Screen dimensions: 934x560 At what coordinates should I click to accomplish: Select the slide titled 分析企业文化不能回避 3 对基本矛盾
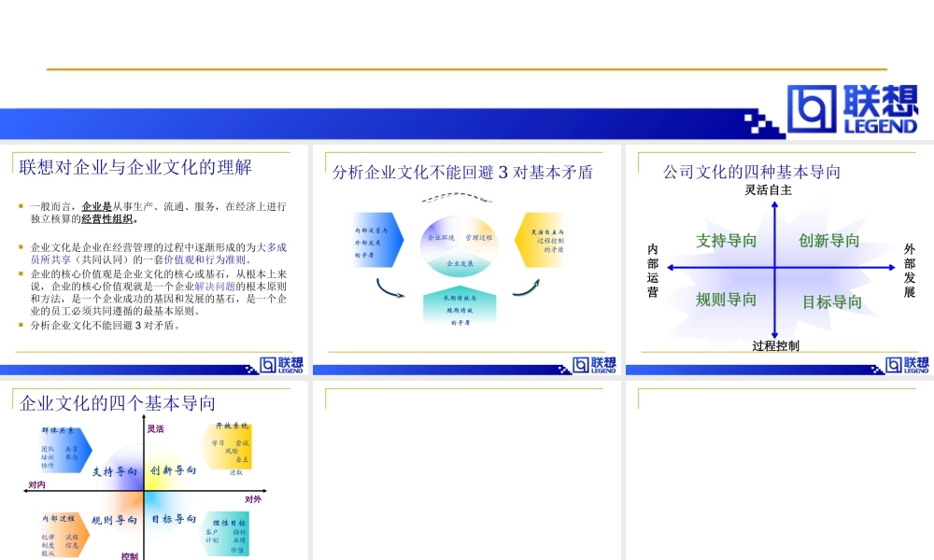466,259
